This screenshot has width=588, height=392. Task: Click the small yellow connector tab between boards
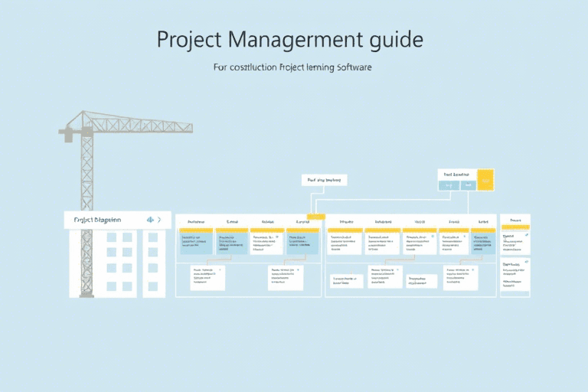(x=315, y=217)
